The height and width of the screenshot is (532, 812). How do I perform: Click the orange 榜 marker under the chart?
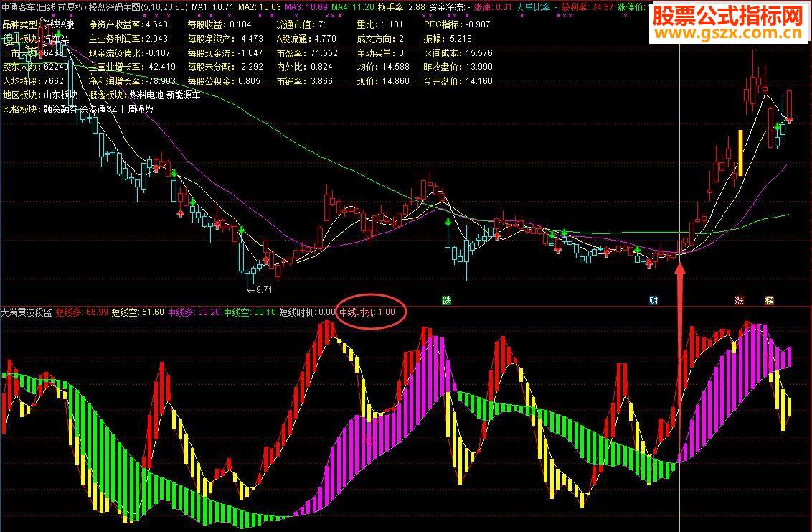[x=770, y=300]
